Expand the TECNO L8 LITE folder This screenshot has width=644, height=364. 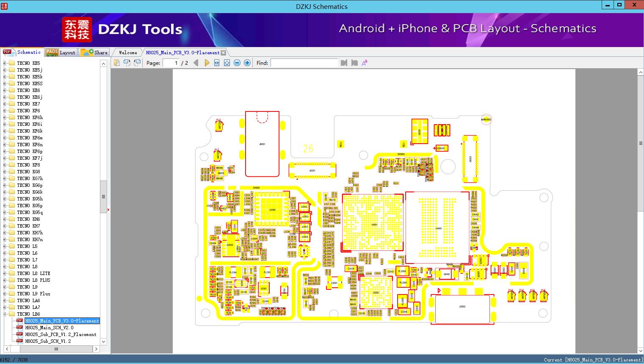point(5,273)
